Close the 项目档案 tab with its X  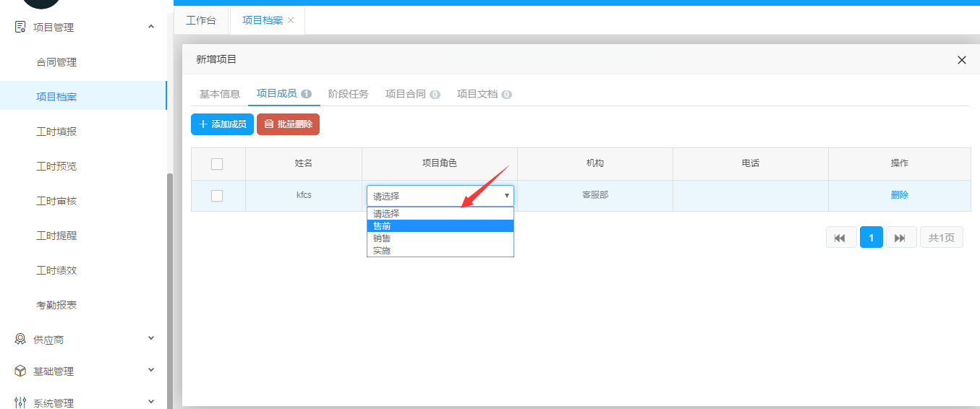(291, 20)
